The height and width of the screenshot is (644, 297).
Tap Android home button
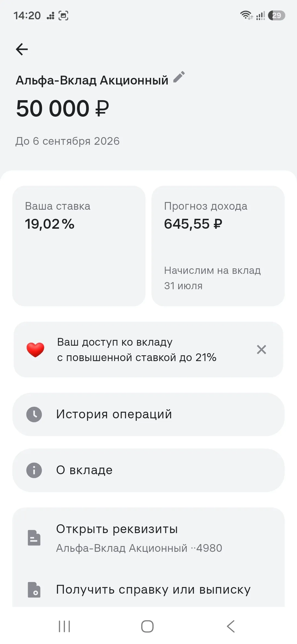pos(147,626)
